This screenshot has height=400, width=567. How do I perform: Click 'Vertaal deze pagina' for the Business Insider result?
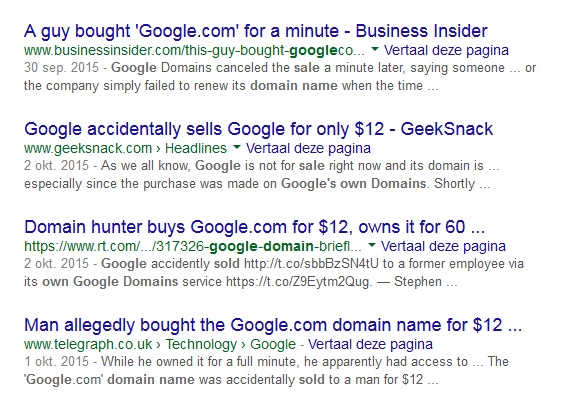[446, 50]
